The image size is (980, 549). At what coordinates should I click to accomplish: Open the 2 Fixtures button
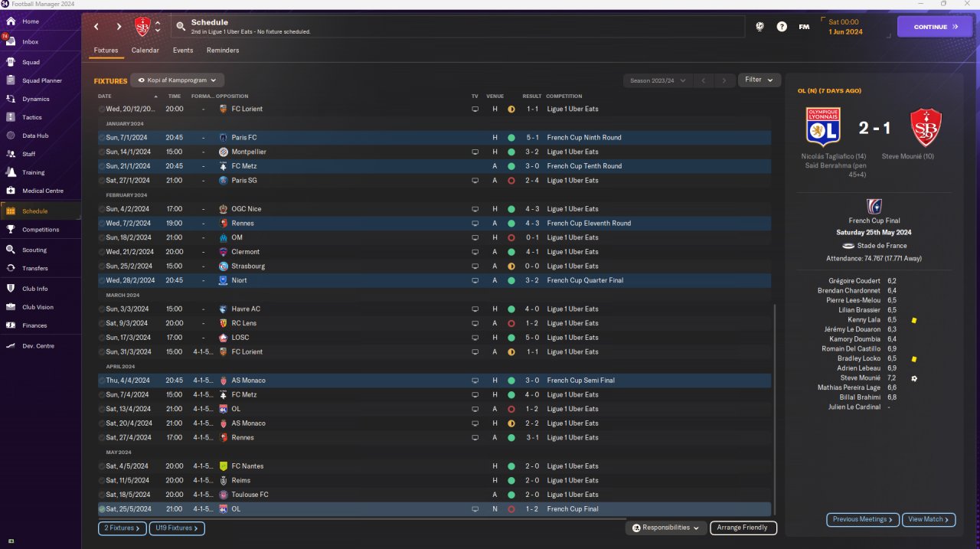pyautogui.click(x=122, y=528)
